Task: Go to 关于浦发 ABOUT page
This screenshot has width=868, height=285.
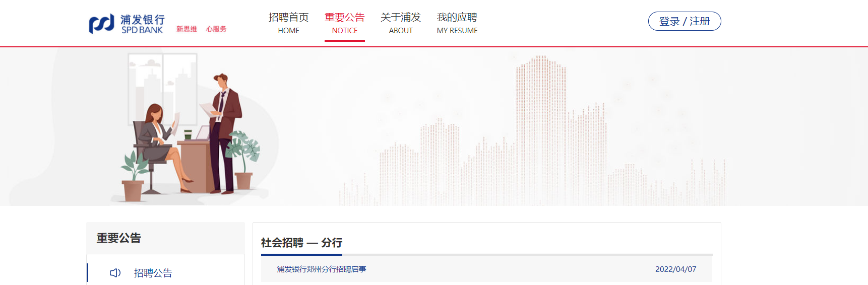Action: click(401, 23)
